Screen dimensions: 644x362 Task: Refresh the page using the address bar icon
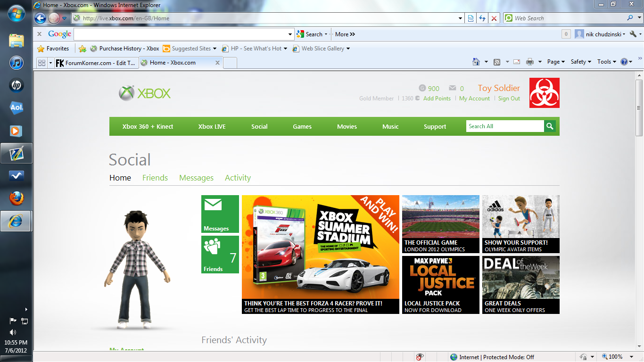pyautogui.click(x=482, y=18)
